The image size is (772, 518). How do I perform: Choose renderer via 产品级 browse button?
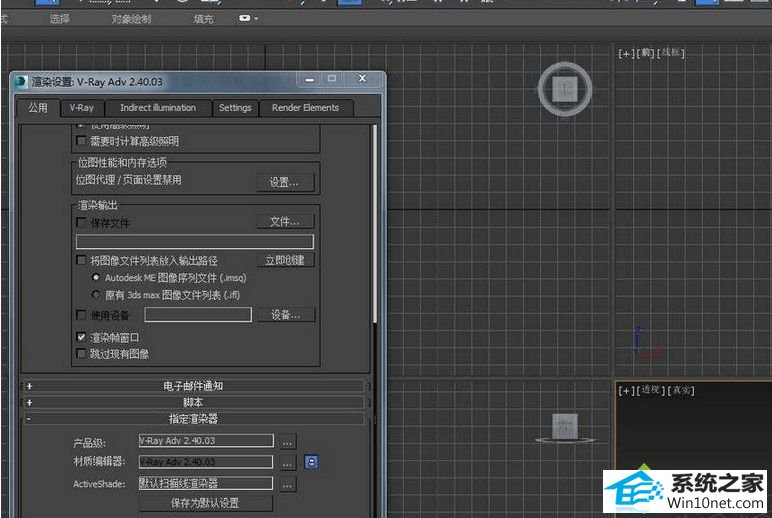click(x=287, y=441)
